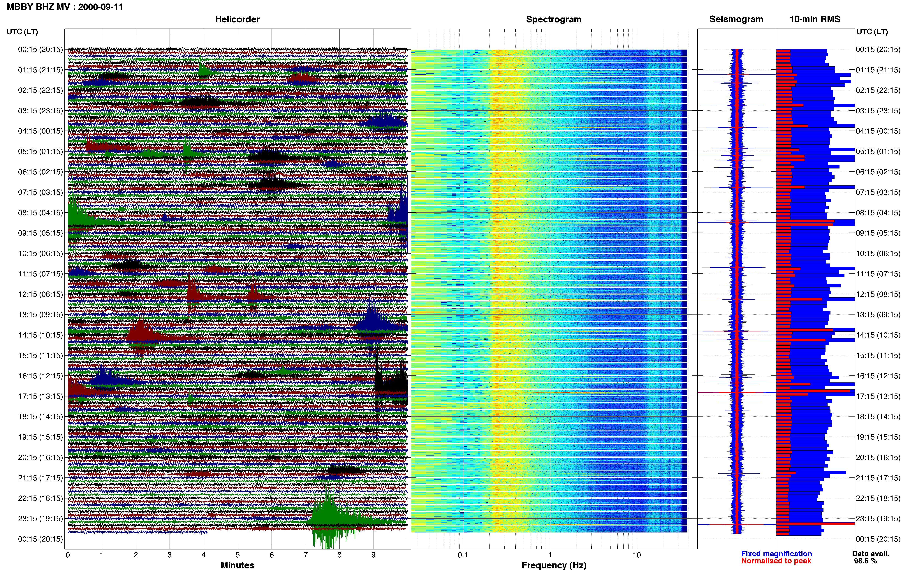This screenshot has height=578, width=924.
Task: Select the 'Seismogram' panel heading
Action: pyautogui.click(x=736, y=19)
